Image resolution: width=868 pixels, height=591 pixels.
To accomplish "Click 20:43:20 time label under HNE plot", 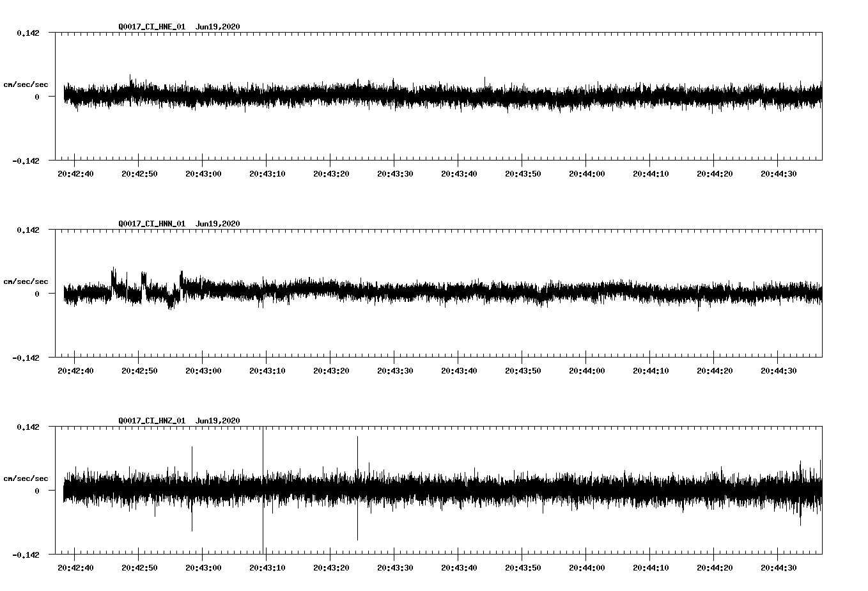I will [331, 174].
